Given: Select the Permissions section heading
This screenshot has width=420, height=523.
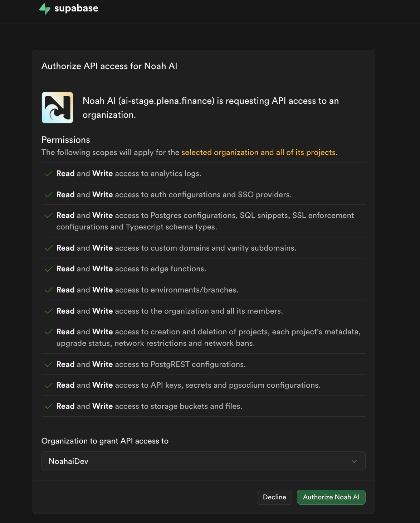Looking at the screenshot, I should click(66, 140).
